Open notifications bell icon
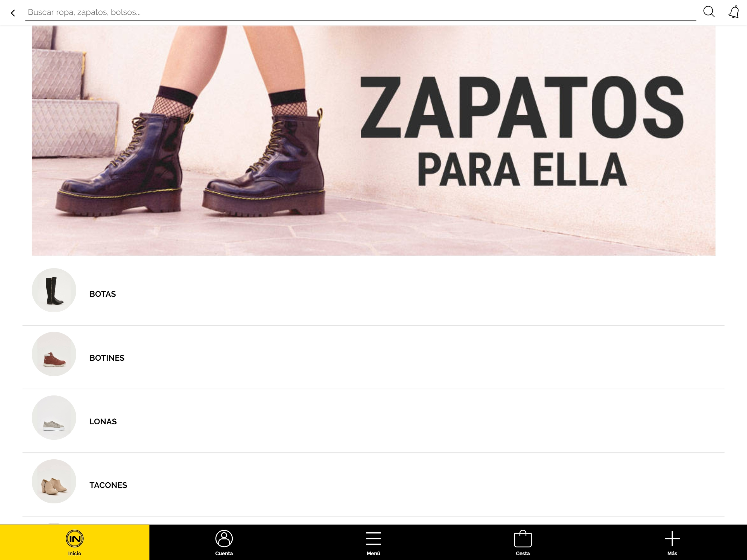747x560 pixels. pos(733,12)
